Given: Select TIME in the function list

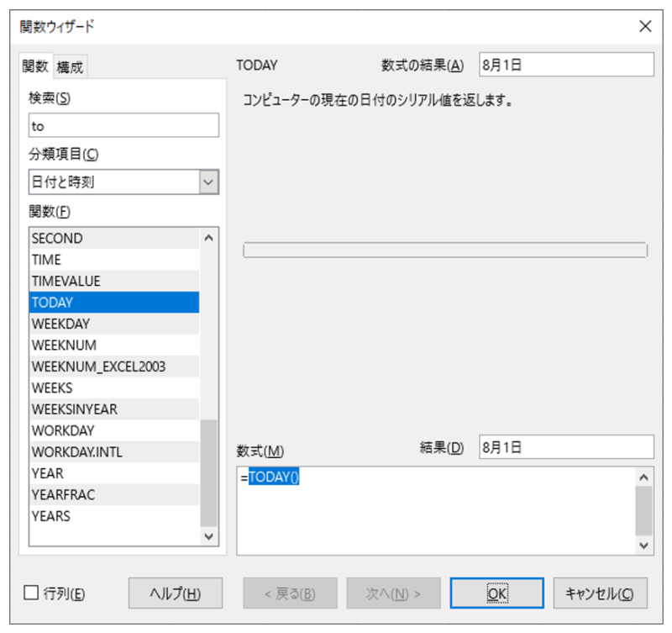Looking at the screenshot, I should pyautogui.click(x=114, y=260).
